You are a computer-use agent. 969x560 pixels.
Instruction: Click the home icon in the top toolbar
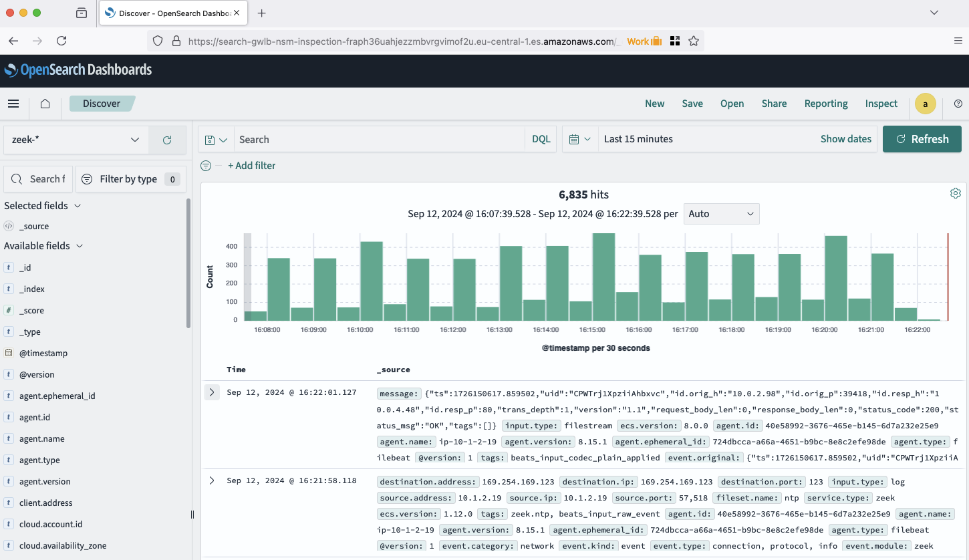(x=45, y=104)
